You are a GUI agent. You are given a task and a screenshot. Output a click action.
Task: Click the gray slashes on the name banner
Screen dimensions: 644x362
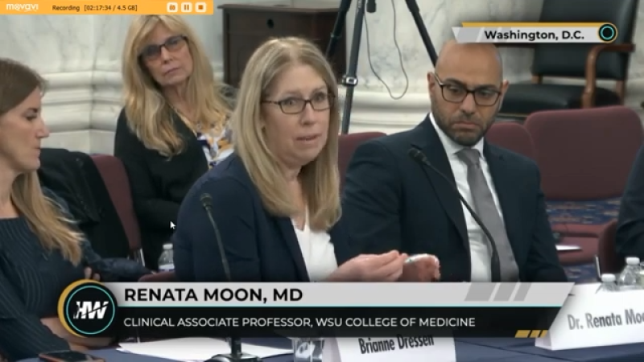498,292
